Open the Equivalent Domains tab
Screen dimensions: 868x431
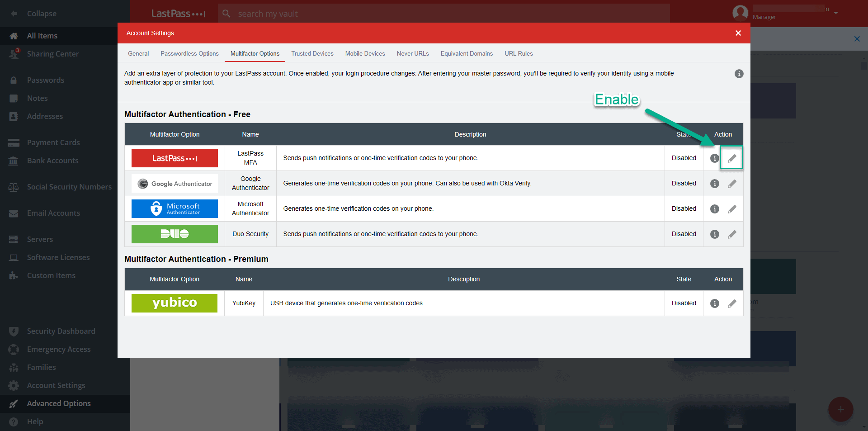pos(467,53)
